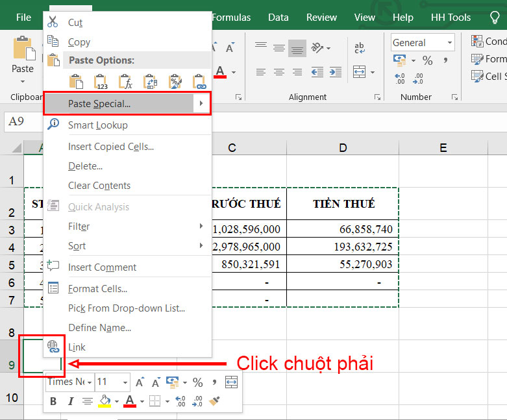Screen dimensions: 507x420
Task: Click Link in the context menu
Action: click(x=77, y=347)
